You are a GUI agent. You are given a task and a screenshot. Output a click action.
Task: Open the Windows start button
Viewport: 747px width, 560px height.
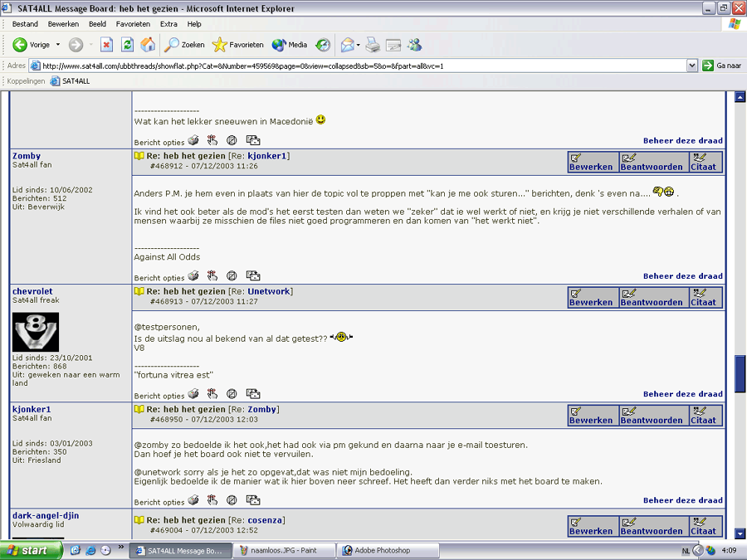coord(31,551)
